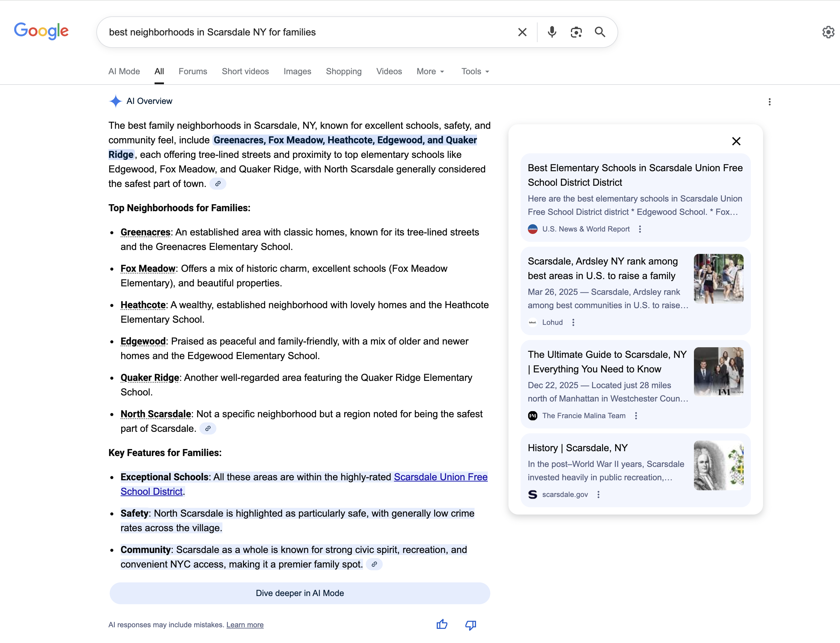This screenshot has height=643, width=840.
Task: Clear the search query with X icon
Action: tap(522, 32)
